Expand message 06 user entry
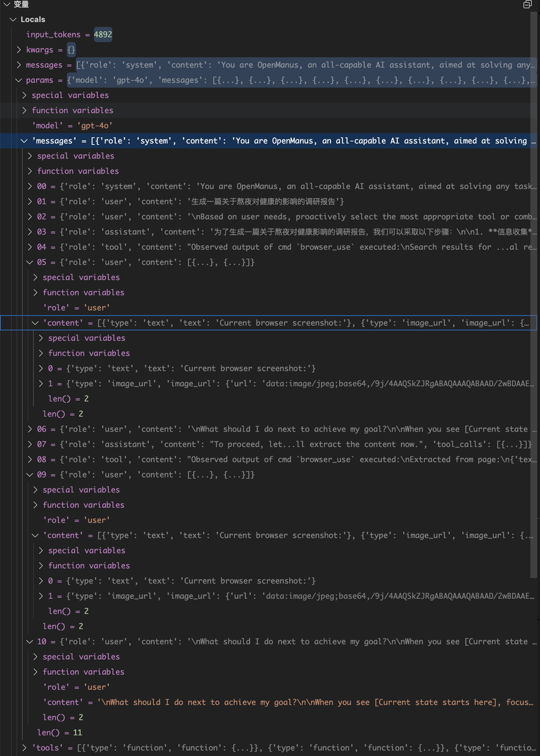 (30, 429)
